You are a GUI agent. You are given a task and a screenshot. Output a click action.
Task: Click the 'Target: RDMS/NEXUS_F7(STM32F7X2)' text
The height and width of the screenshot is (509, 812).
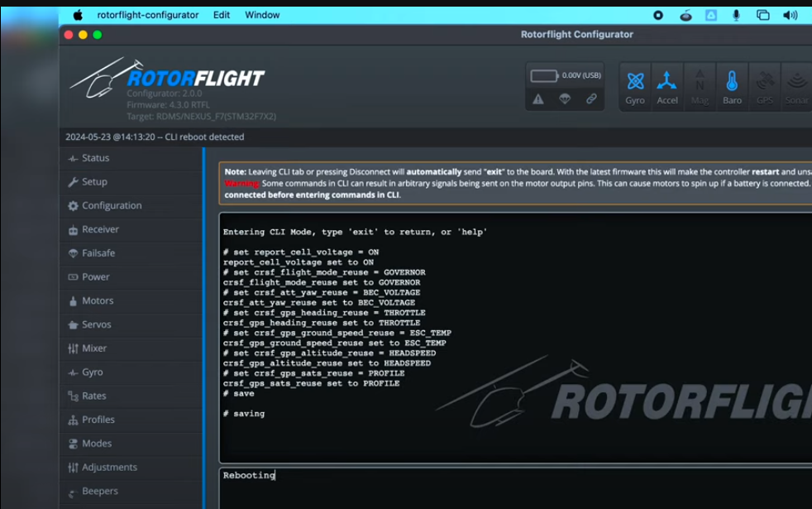tap(202, 117)
